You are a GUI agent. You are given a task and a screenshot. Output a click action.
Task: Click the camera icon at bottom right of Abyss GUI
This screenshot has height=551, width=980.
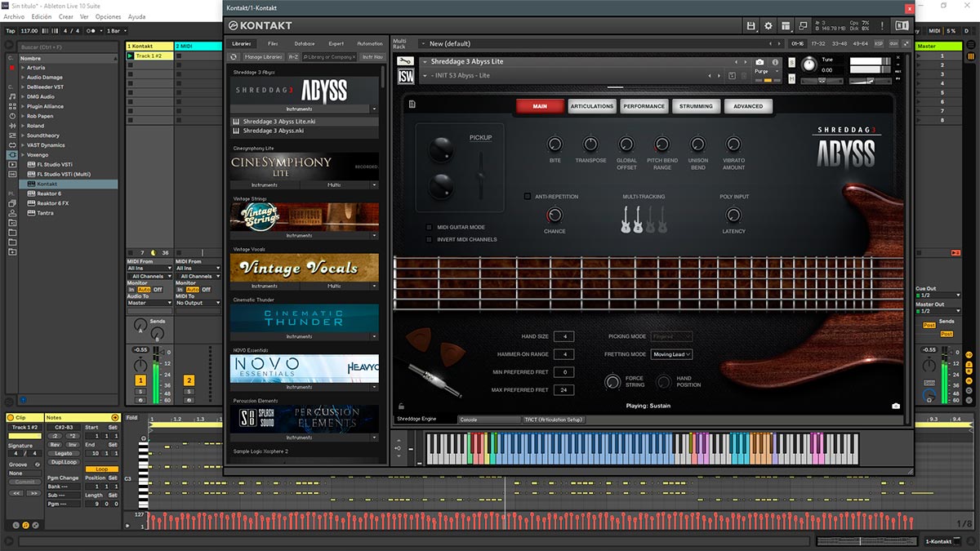pyautogui.click(x=896, y=406)
